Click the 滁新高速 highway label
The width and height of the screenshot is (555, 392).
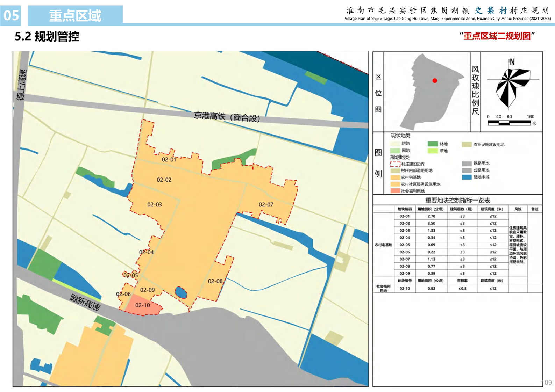(85, 303)
